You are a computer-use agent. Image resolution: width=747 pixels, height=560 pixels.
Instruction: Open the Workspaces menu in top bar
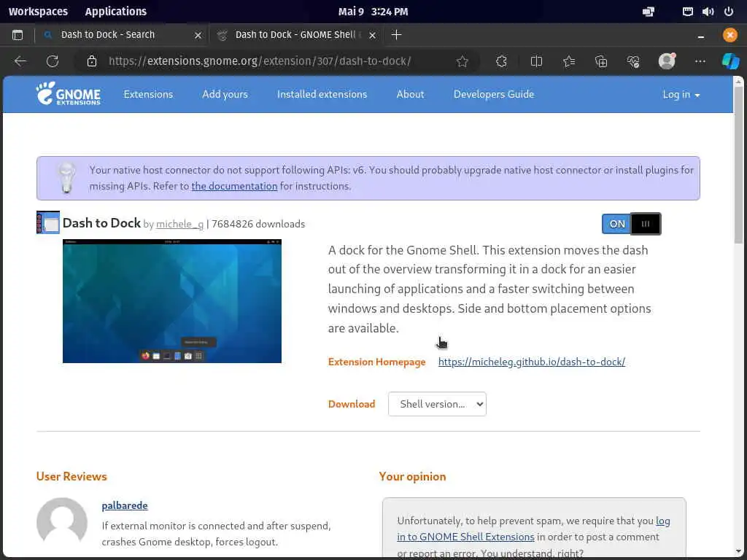38,12
